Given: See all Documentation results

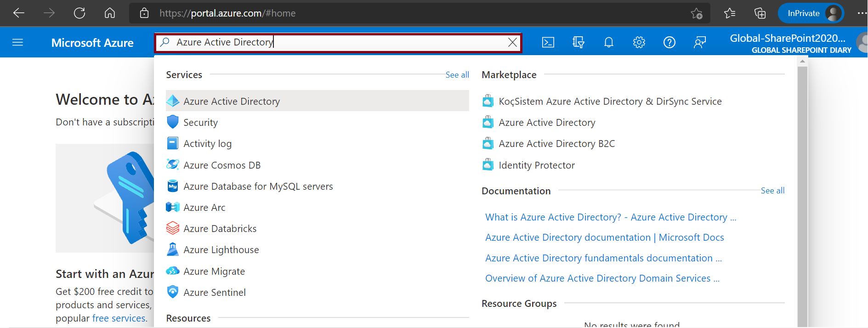Looking at the screenshot, I should click(772, 191).
